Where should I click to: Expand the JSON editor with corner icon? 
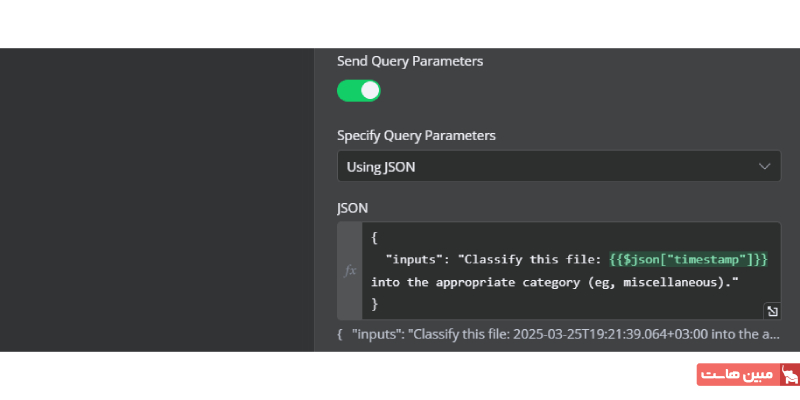[x=771, y=310]
